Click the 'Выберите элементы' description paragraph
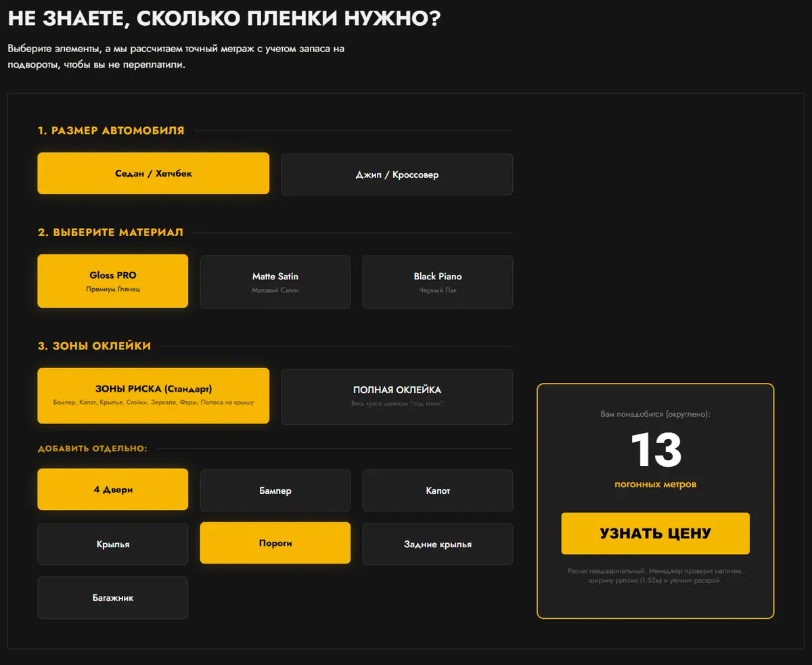The image size is (812, 665). tap(176, 57)
